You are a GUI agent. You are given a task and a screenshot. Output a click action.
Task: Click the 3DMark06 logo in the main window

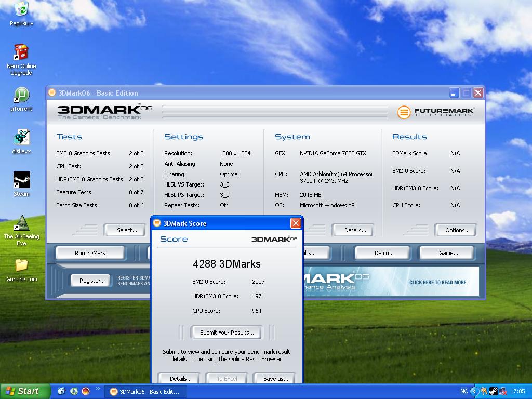(x=104, y=112)
